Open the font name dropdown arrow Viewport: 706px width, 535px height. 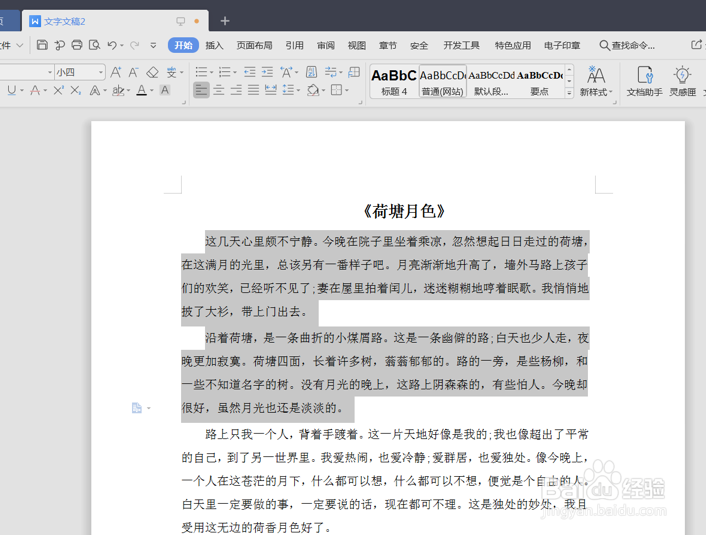[50, 73]
